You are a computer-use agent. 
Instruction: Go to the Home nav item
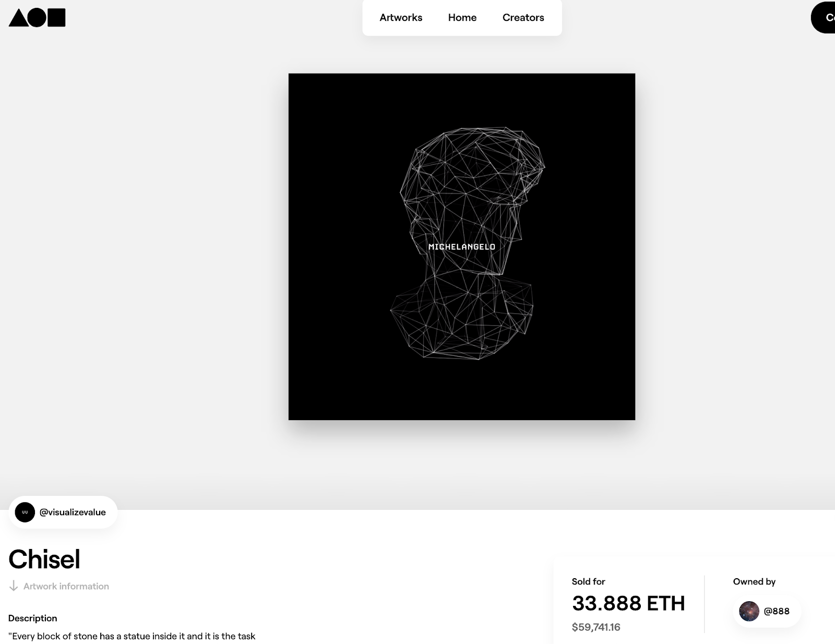pos(462,18)
